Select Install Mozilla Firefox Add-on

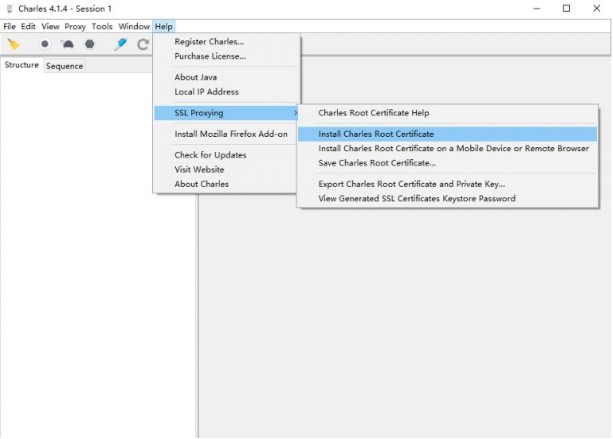(226, 134)
